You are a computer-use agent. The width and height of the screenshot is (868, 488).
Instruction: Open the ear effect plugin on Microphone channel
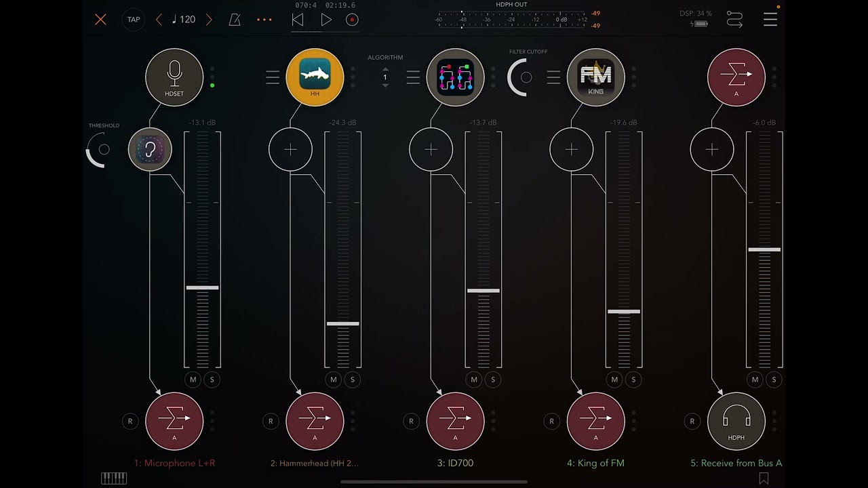(150, 149)
